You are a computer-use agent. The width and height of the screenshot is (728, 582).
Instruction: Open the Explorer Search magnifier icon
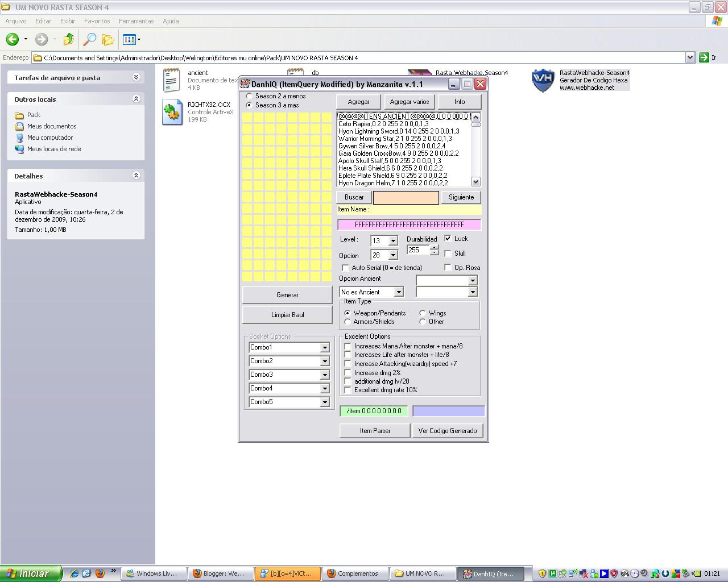click(89, 39)
